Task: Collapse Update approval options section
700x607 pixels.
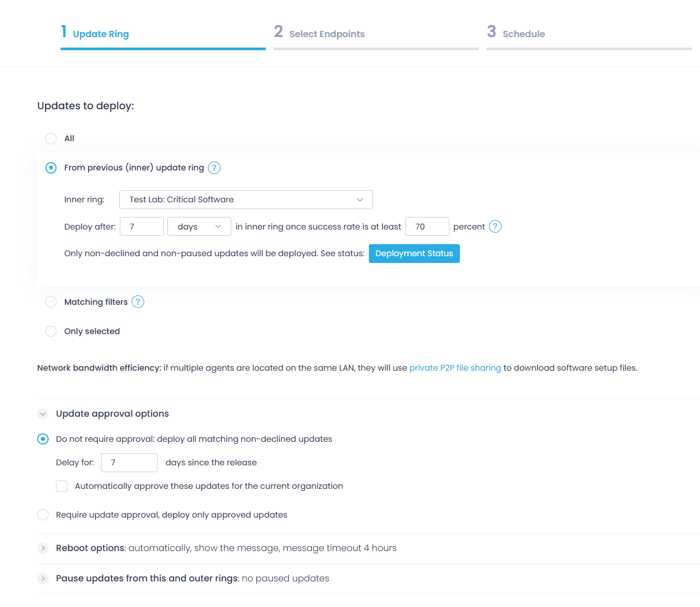Action: tap(43, 414)
